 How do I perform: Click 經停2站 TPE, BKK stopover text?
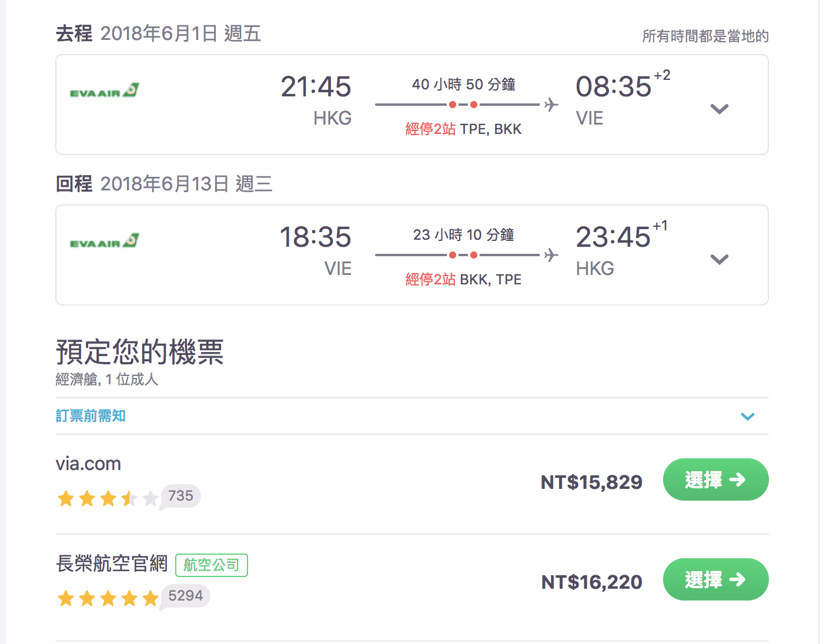coord(463,129)
